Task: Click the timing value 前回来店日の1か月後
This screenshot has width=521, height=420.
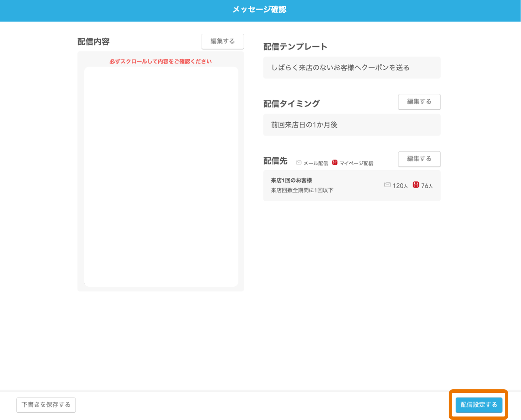Action: (304, 125)
